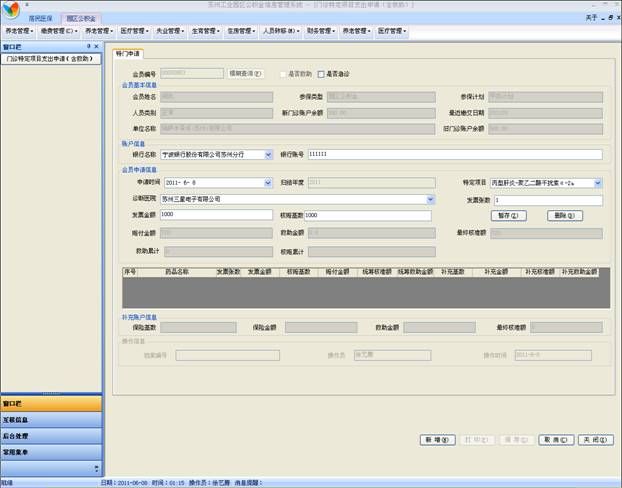The width and height of the screenshot is (622, 488).
Task: Open the 生育管理 menu
Action: tap(205, 31)
